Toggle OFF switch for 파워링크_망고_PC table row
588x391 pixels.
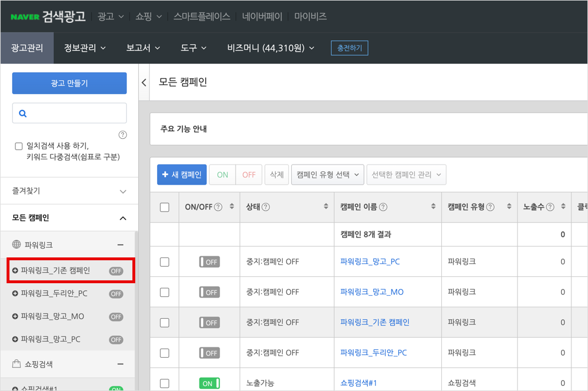point(210,262)
